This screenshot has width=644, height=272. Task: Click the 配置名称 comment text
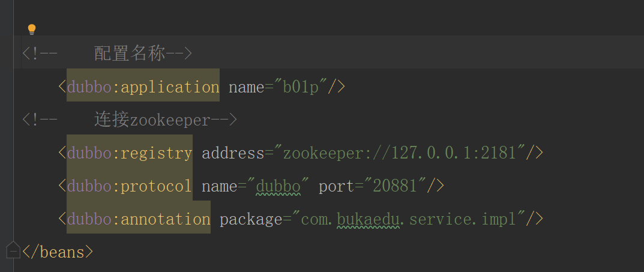click(x=128, y=54)
